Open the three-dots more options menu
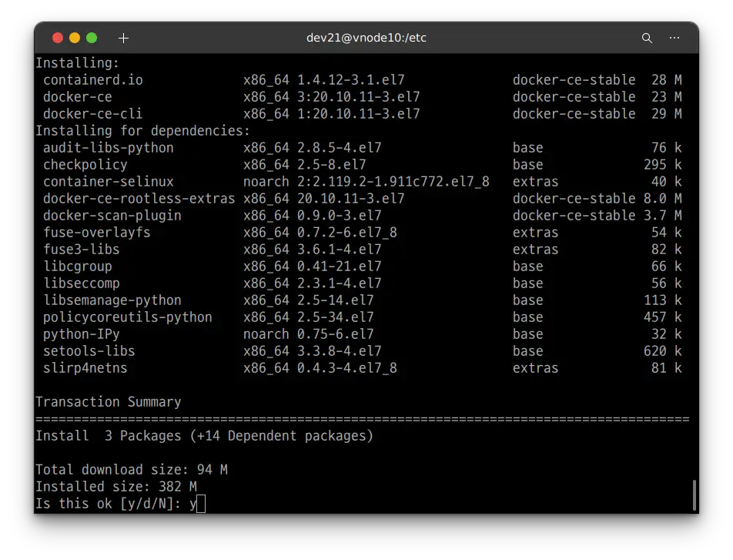The height and width of the screenshot is (560, 733). point(674,38)
